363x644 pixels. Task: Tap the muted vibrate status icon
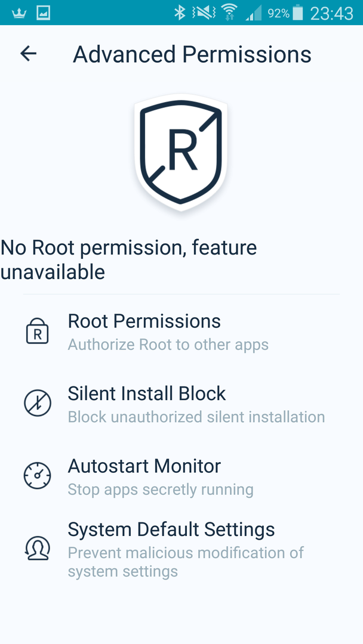tap(204, 13)
